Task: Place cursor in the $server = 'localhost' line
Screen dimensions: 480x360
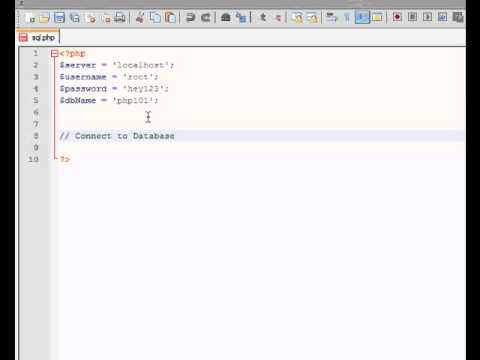Action: (117, 65)
